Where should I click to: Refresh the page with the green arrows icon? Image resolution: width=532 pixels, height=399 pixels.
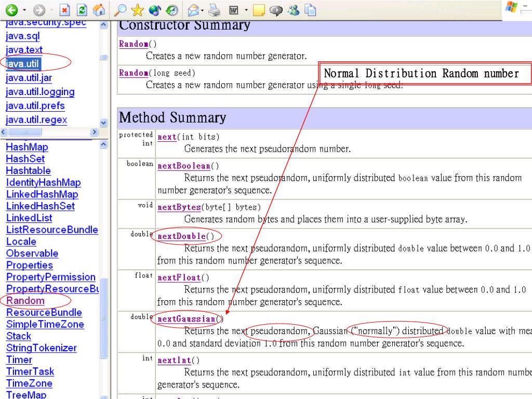[82, 10]
